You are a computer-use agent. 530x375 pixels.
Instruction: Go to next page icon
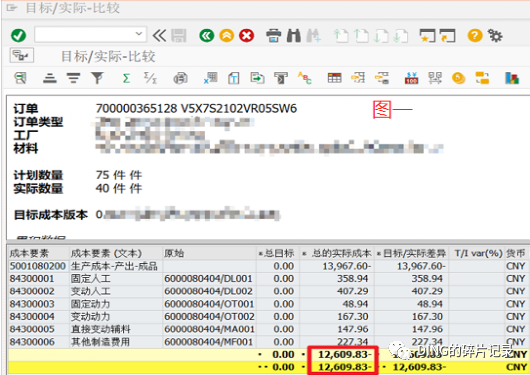pos(381,36)
